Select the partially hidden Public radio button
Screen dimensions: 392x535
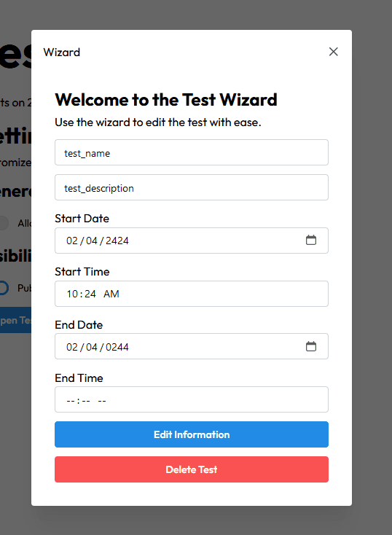click(3, 288)
